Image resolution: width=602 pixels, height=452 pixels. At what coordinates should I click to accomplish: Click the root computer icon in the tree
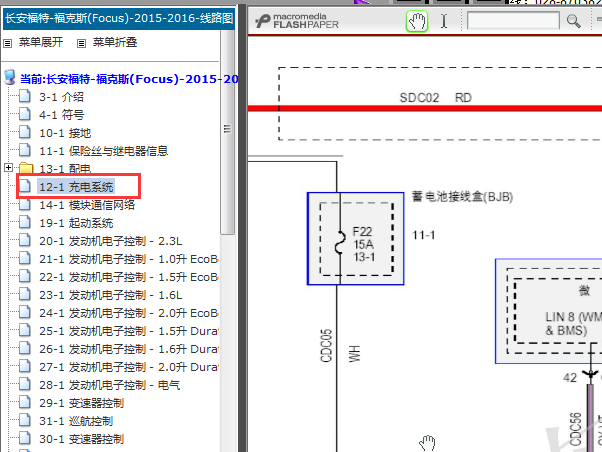click(x=10, y=78)
